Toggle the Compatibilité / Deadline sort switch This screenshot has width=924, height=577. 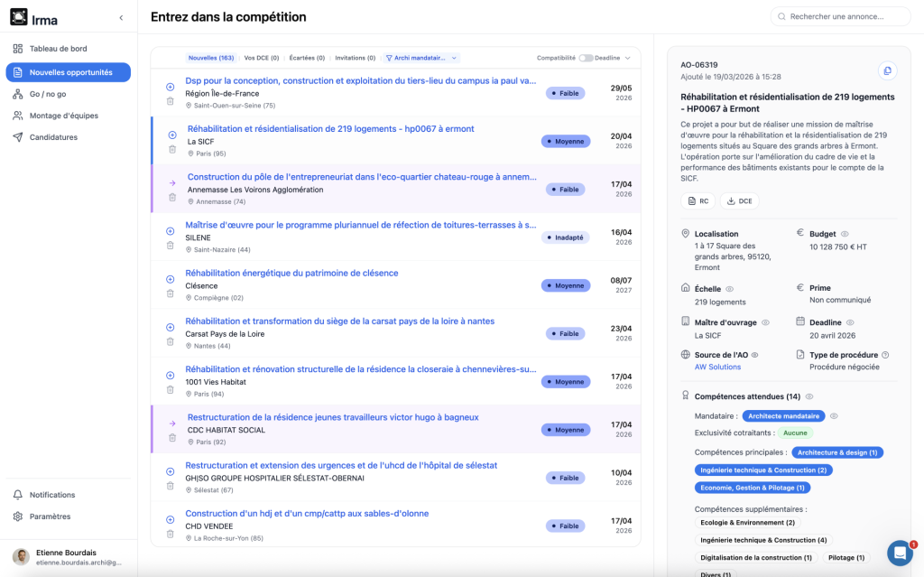click(x=586, y=58)
